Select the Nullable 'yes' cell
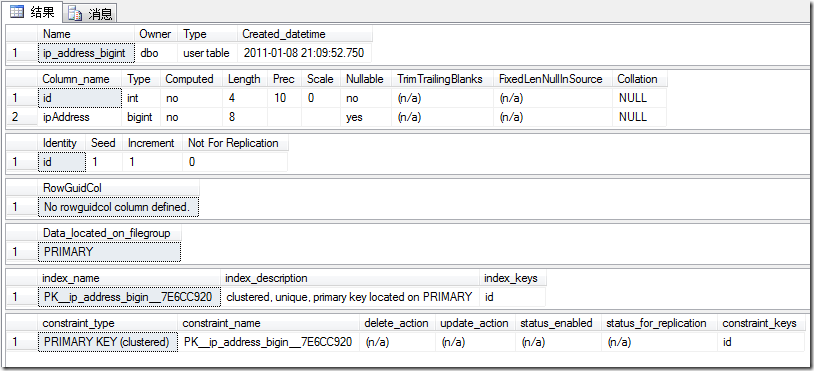The width and height of the screenshot is (814, 371). [x=367, y=117]
